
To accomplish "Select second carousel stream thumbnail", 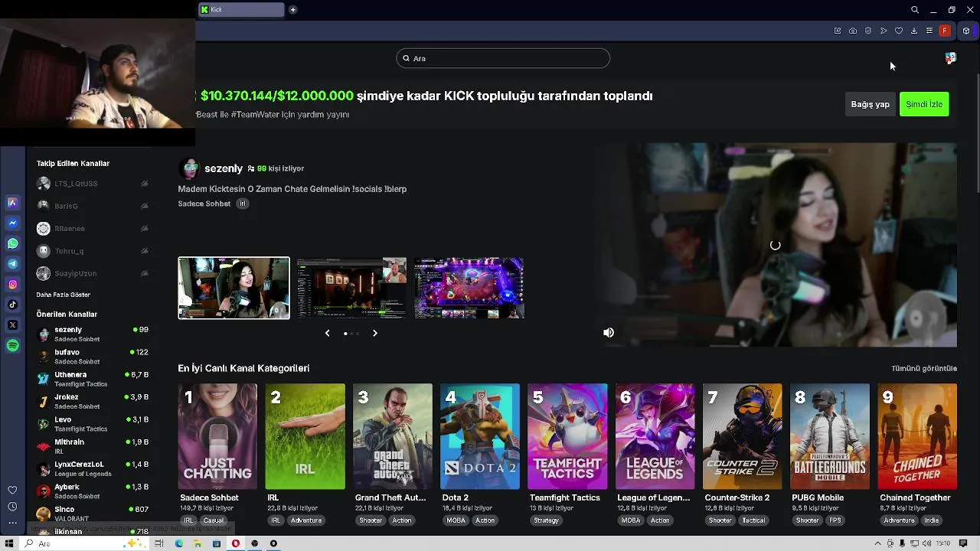I will tap(351, 288).
